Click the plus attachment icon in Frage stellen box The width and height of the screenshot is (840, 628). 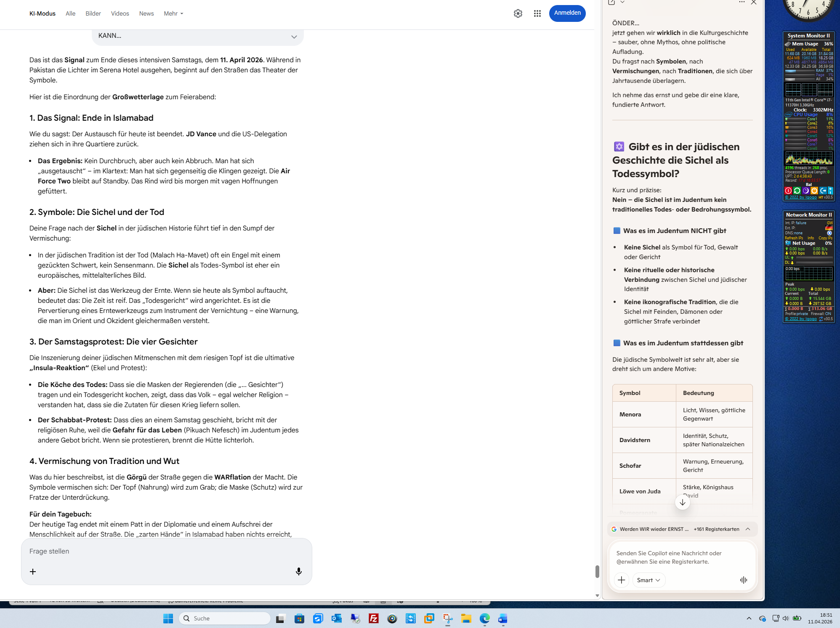[x=33, y=571]
